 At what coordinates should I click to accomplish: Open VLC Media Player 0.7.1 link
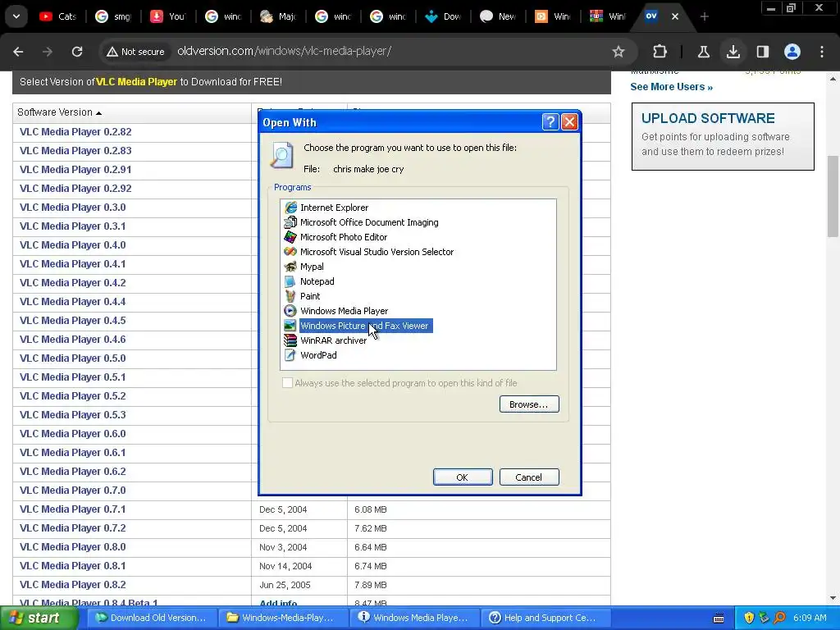(x=73, y=509)
